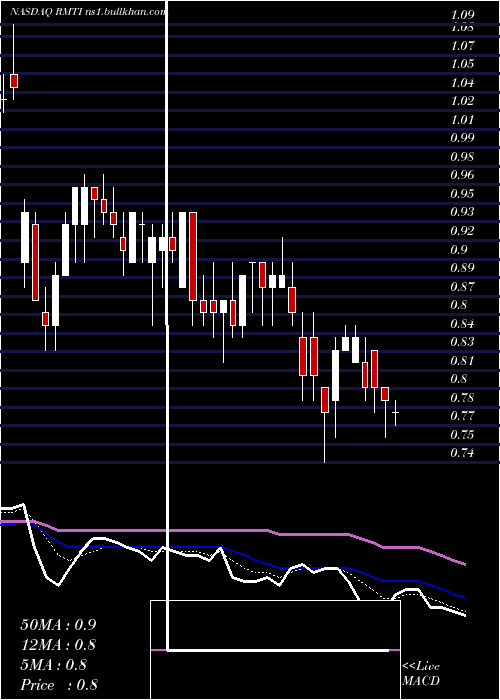
Task: Click the <<Live MACD label
Action: (421, 673)
